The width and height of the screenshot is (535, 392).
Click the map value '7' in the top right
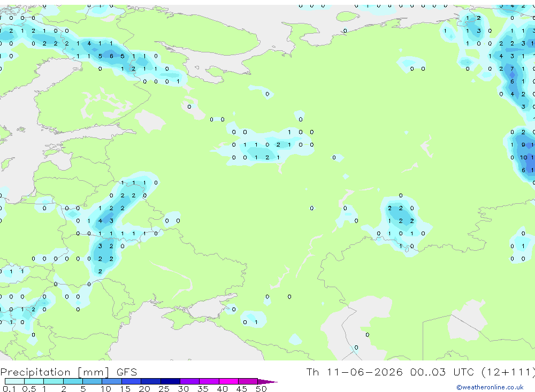pos(512,68)
